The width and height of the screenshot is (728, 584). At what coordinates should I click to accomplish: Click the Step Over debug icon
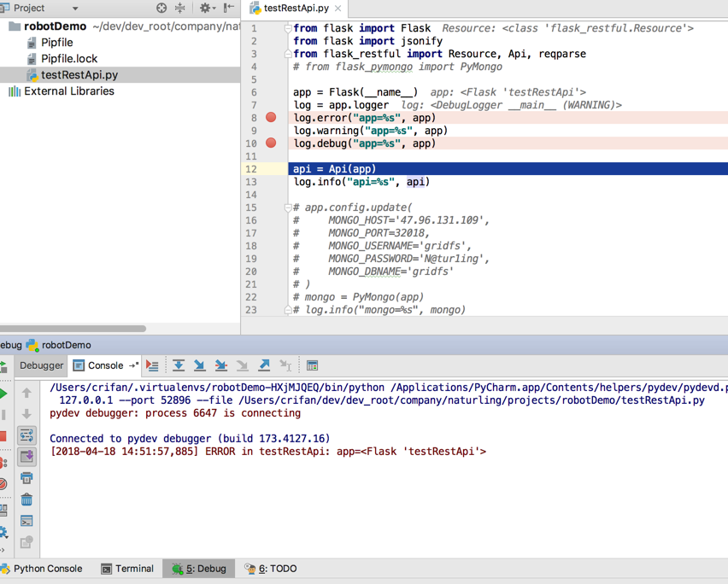[179, 365]
